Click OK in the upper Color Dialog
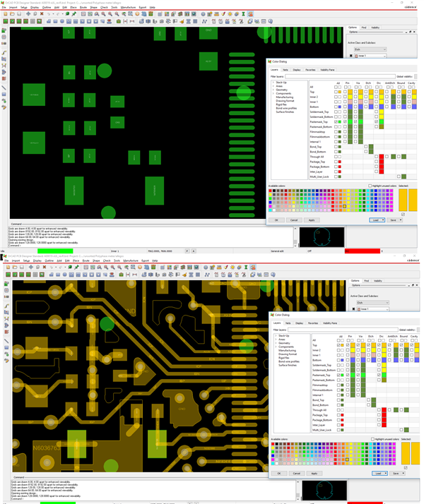 (x=277, y=220)
